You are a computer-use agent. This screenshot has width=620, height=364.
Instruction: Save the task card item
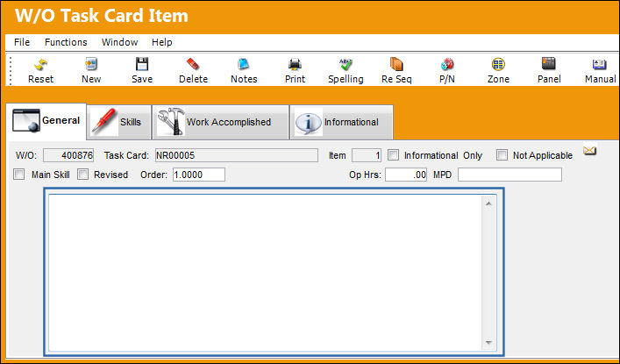point(142,64)
